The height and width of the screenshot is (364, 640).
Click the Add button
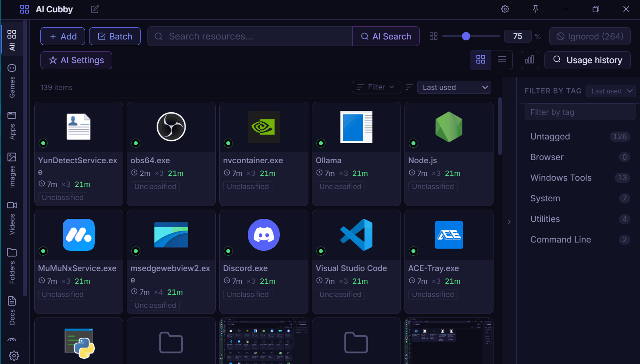[x=63, y=36]
